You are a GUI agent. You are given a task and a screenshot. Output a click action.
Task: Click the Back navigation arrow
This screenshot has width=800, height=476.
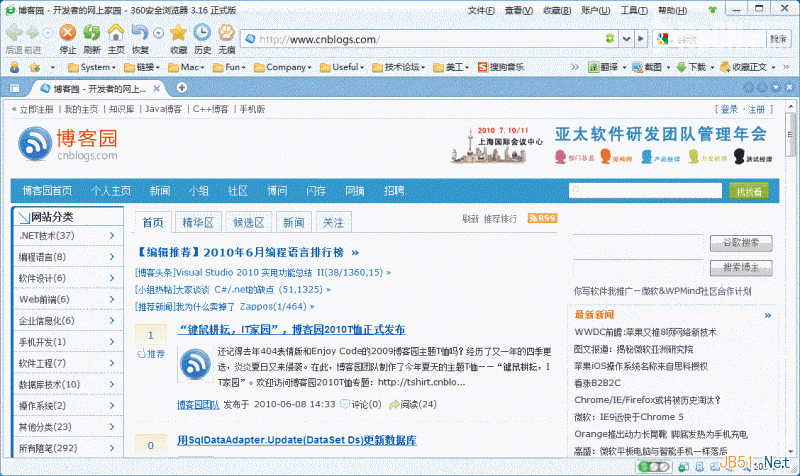(14, 33)
